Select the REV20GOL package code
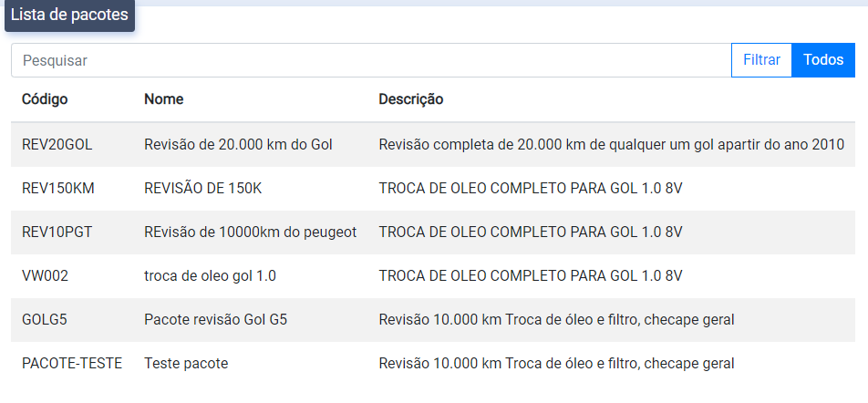 57,144
